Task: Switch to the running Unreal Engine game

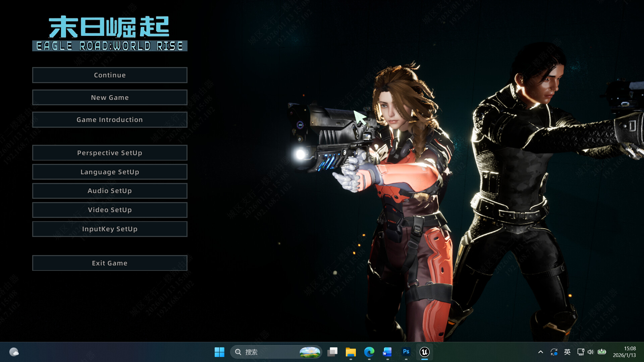Action: pos(424,352)
